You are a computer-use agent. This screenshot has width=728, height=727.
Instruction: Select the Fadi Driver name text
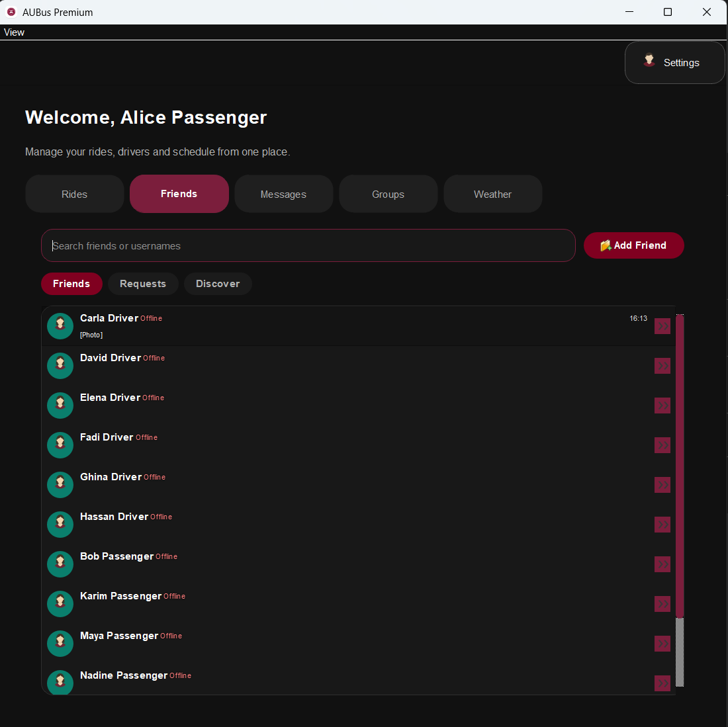107,437
